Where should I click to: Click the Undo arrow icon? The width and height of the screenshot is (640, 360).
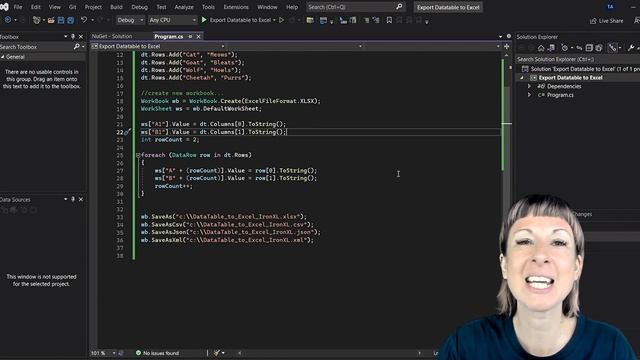click(x=84, y=20)
